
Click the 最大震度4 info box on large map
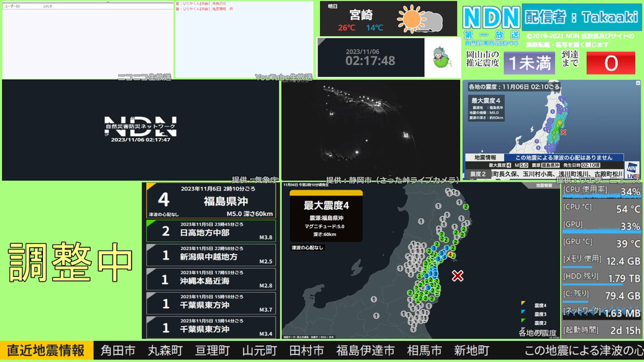point(326,216)
